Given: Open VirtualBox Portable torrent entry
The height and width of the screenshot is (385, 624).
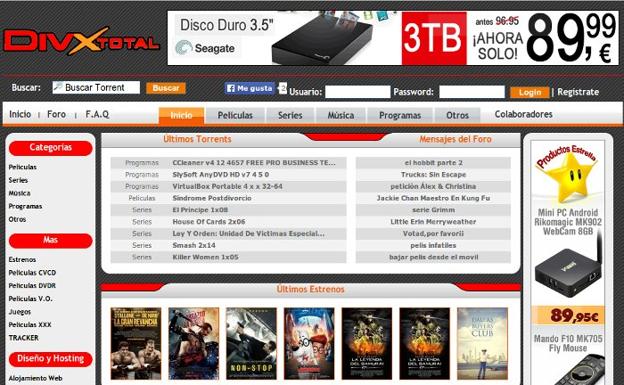Looking at the screenshot, I should coord(228,186).
